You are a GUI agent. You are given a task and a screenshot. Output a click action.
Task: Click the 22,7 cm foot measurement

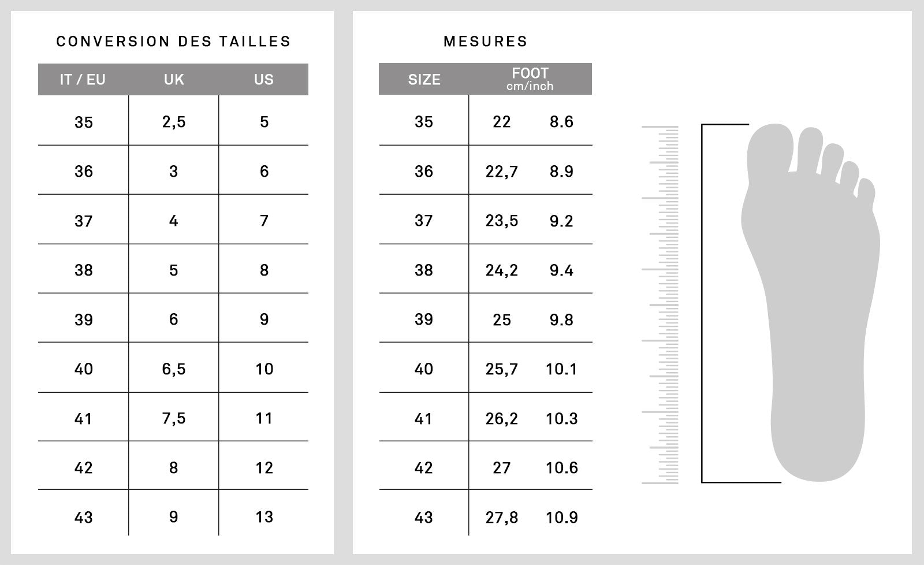[501, 172]
